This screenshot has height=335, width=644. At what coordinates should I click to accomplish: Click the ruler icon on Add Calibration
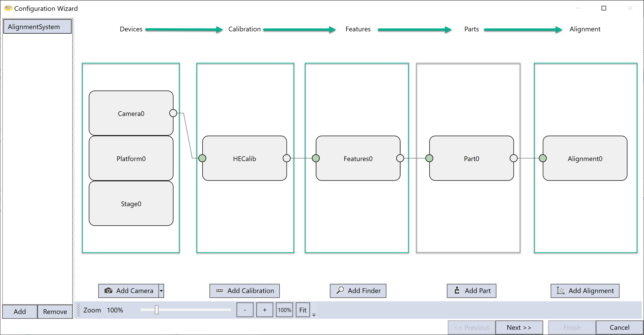click(x=219, y=291)
